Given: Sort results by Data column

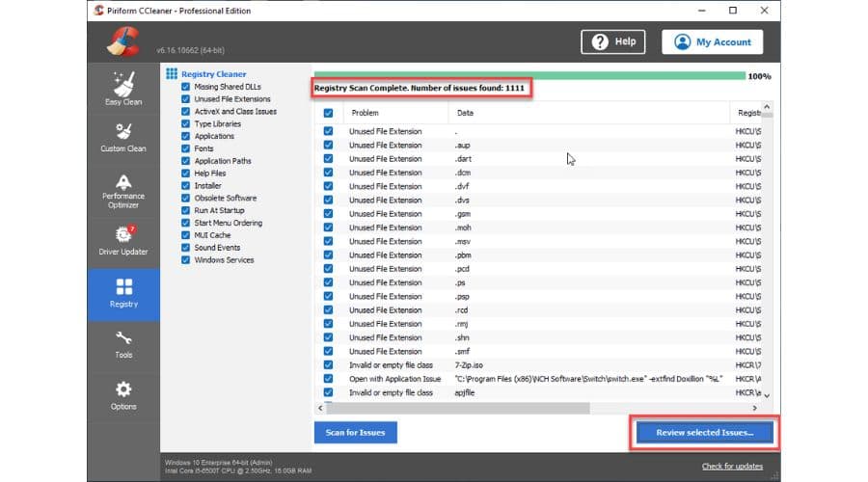Looking at the screenshot, I should click(589, 113).
